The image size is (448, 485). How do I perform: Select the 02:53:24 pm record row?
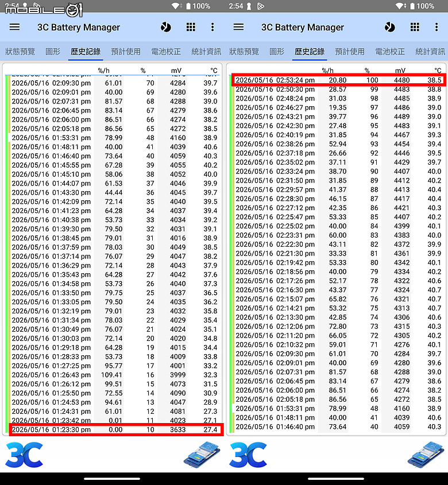tap(338, 80)
